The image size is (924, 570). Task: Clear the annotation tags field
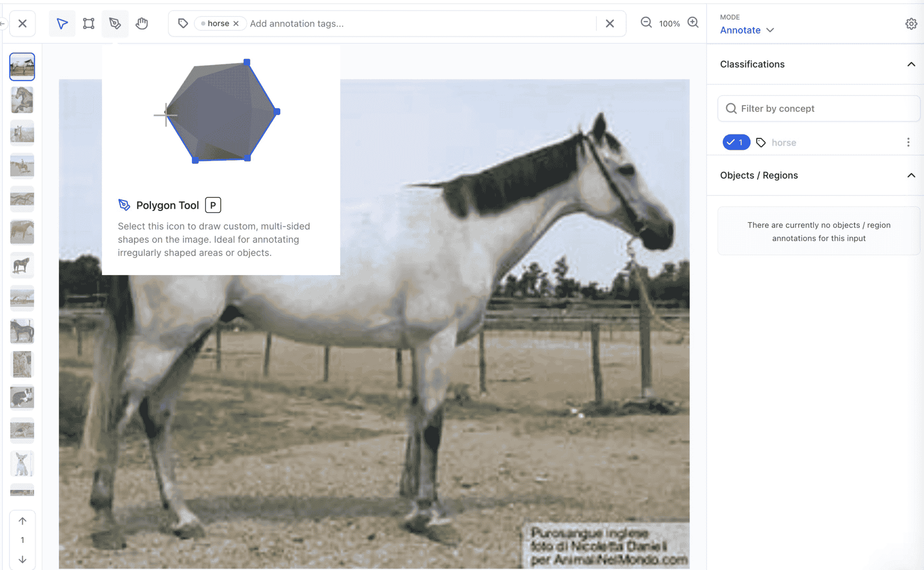click(610, 24)
